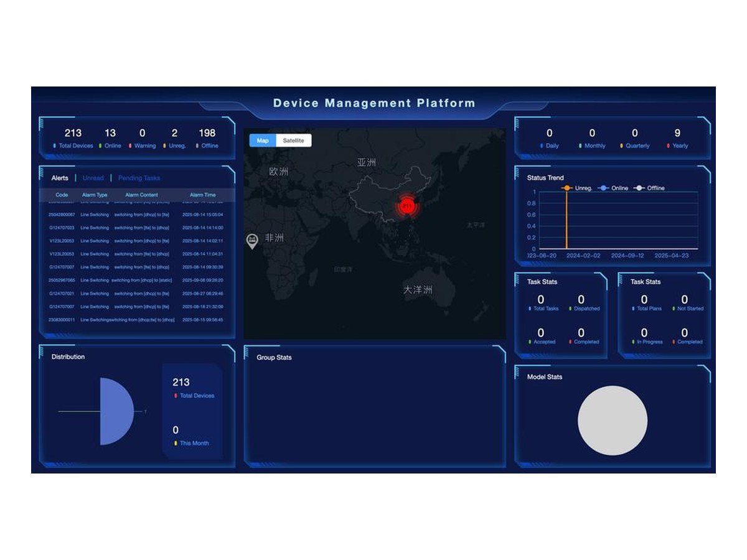Image resolution: width=747 pixels, height=560 pixels.
Task: Toggle the Offline series in Status Trend legend
Action: point(649,188)
